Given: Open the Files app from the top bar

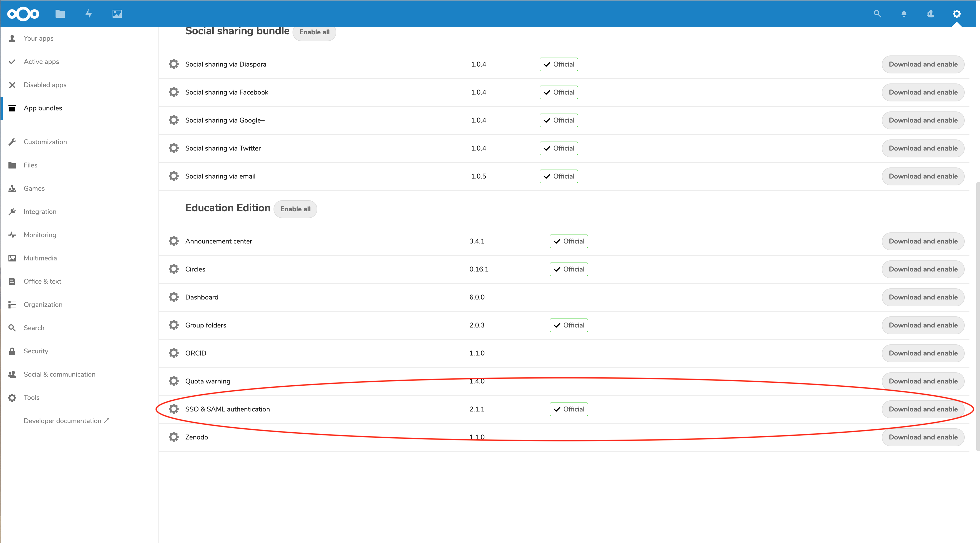Looking at the screenshot, I should pos(60,14).
